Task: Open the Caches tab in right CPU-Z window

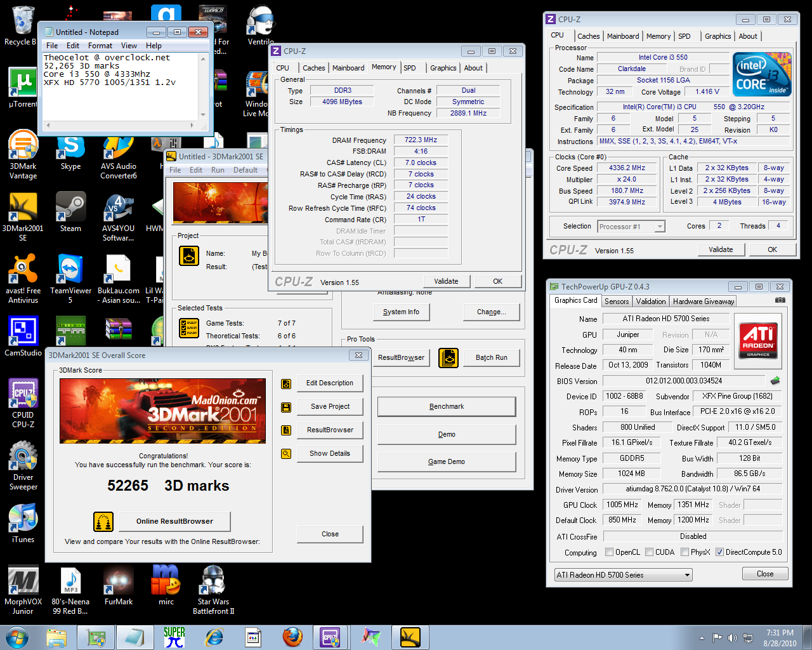Action: [589, 36]
